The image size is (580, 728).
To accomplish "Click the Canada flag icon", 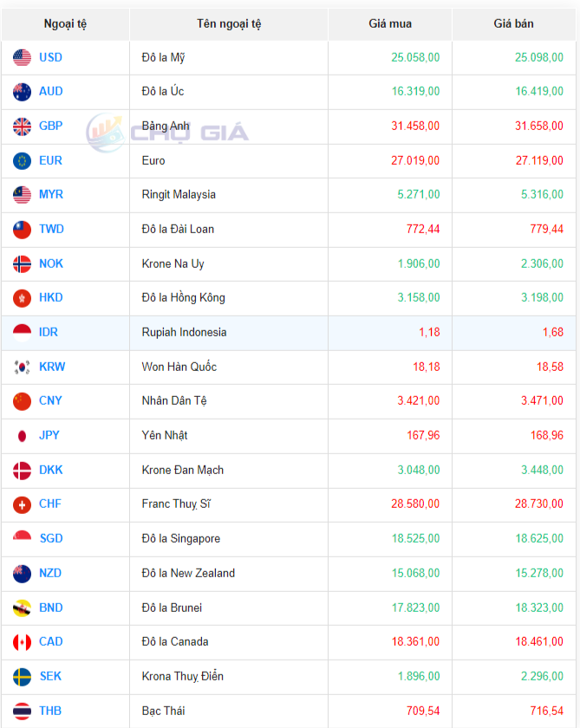I will (23, 642).
